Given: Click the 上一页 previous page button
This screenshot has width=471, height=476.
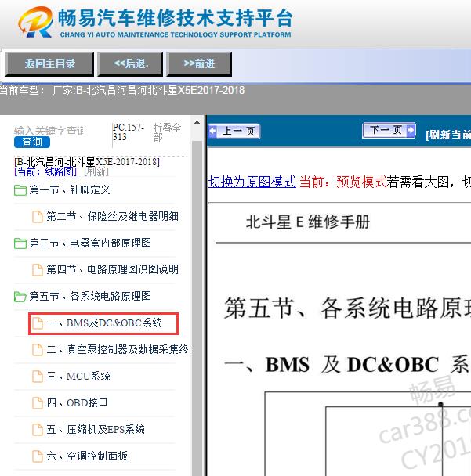Looking at the screenshot, I should pyautogui.click(x=234, y=132).
